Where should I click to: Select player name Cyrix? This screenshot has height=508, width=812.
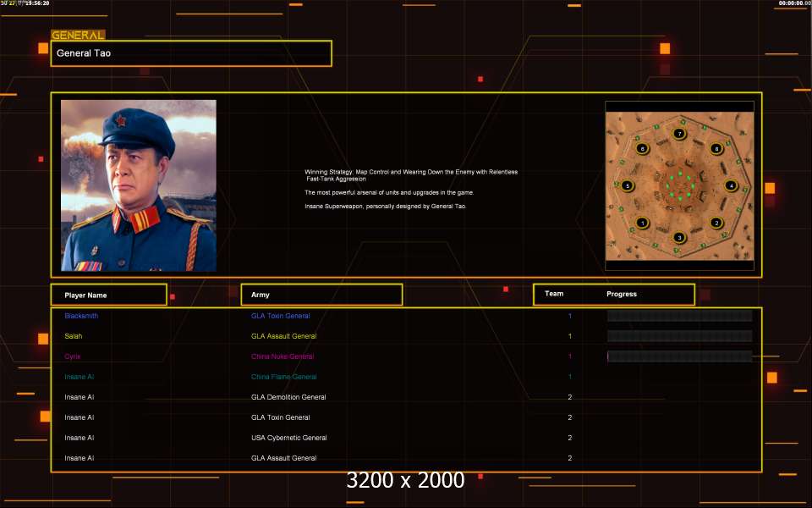click(73, 356)
